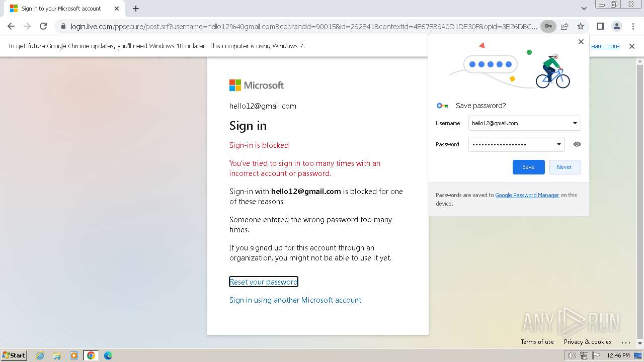Close the Save password popup
The width and height of the screenshot is (644, 362).
pos(581,42)
